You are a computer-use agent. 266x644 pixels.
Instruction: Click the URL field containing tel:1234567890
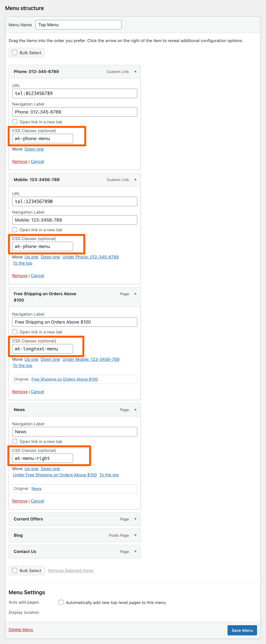75,201
